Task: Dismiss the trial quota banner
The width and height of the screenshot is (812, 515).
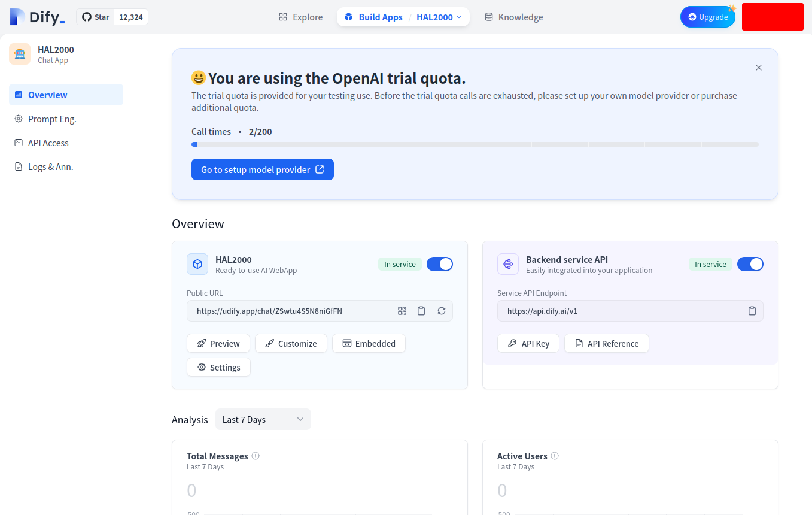Action: (x=759, y=68)
